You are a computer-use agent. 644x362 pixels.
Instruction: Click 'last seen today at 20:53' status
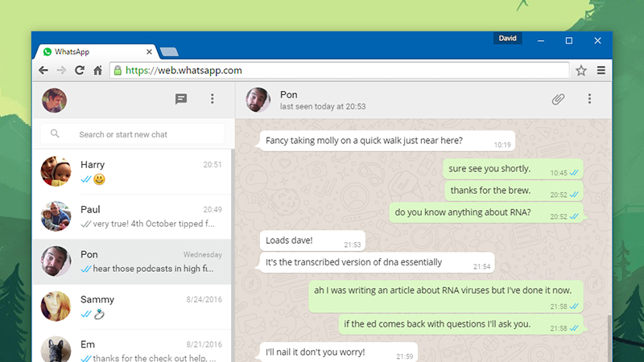click(x=323, y=107)
